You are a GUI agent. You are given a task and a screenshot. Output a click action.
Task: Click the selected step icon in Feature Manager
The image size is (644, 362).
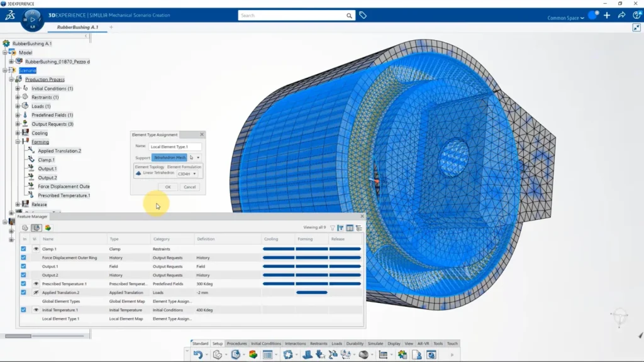[36, 228]
